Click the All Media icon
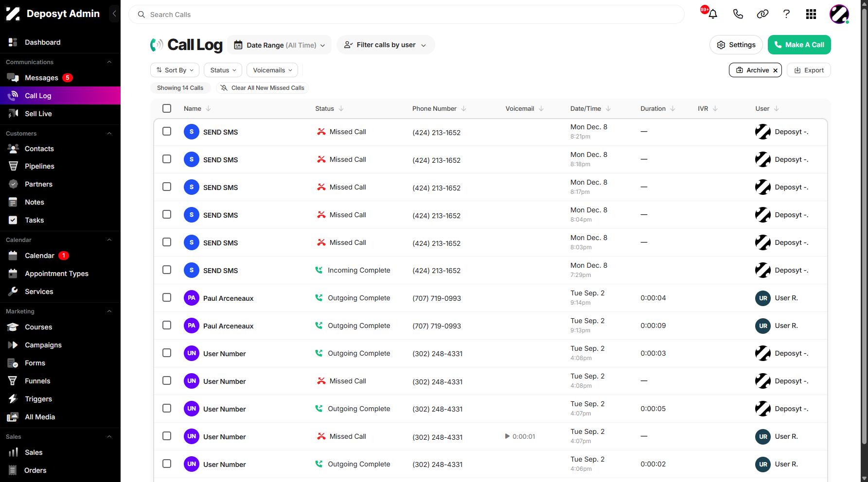 [13, 417]
